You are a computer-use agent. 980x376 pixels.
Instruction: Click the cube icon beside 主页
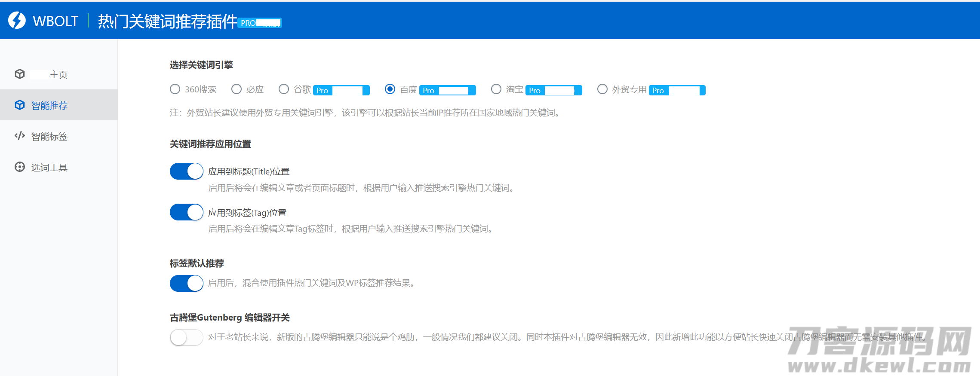click(x=20, y=74)
